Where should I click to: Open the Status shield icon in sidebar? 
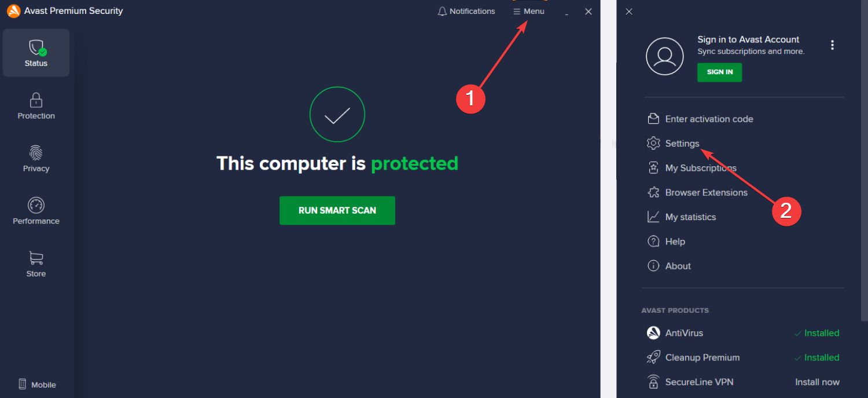[x=37, y=48]
